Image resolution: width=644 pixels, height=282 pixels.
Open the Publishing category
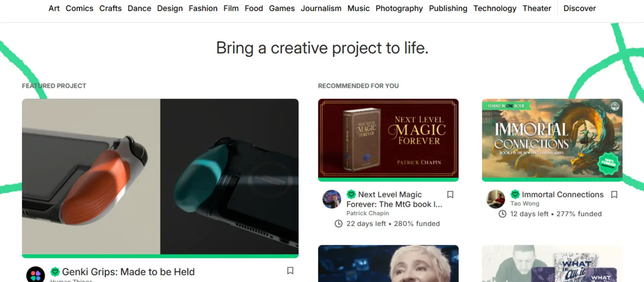448,8
